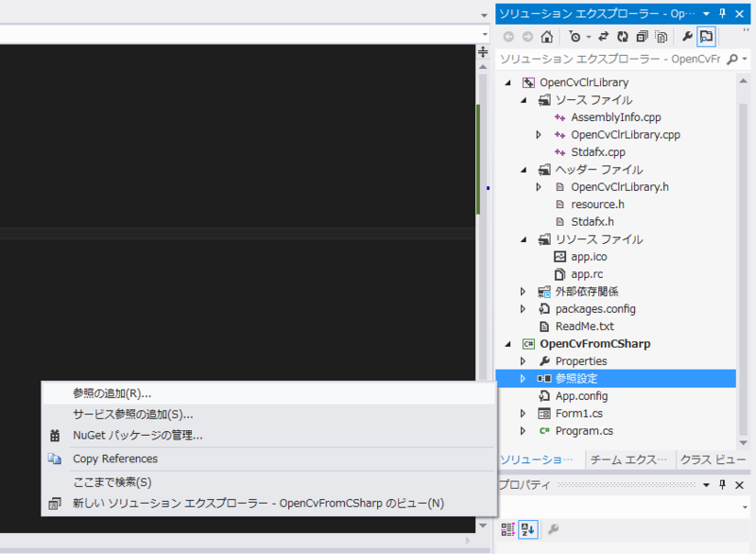Image resolution: width=756 pixels, height=554 pixels.
Task: Expand the Form1.cs node
Action: tap(524, 414)
